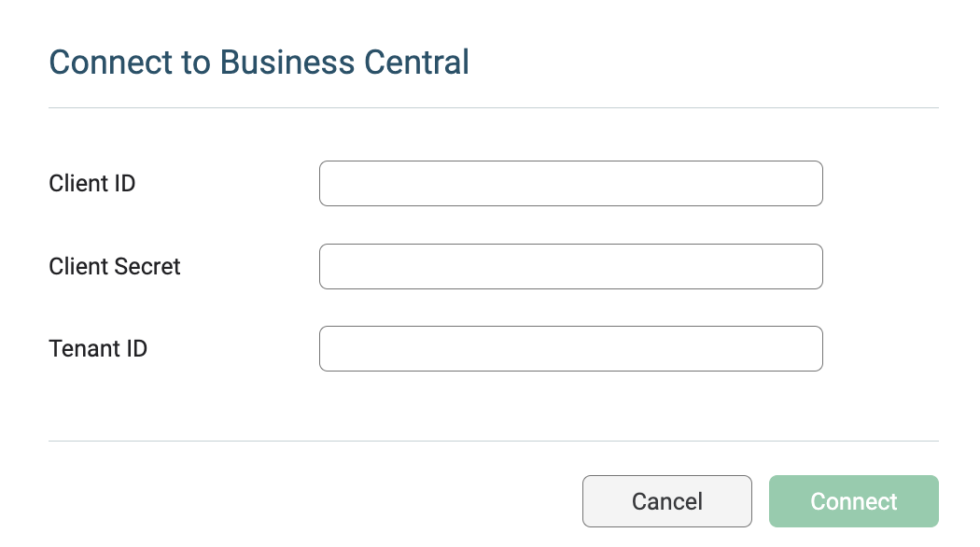The width and height of the screenshot is (980, 547).
Task: Click the word Client in Client ID label
Action: click(77, 183)
